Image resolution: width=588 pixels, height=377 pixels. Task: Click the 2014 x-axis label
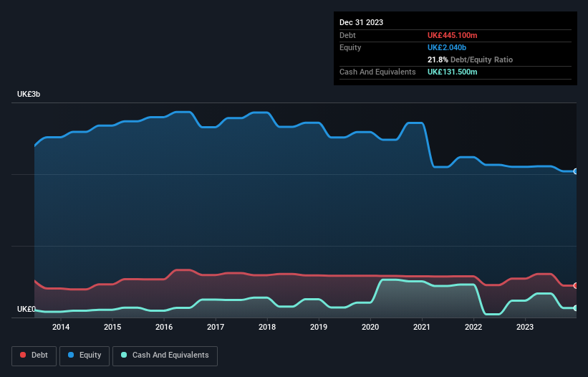(x=61, y=327)
